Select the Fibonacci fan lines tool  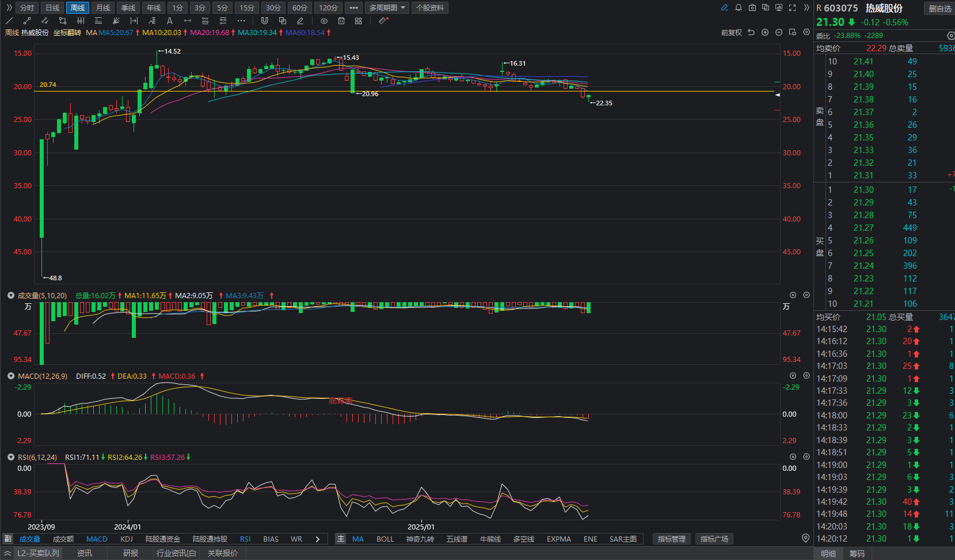click(116, 21)
